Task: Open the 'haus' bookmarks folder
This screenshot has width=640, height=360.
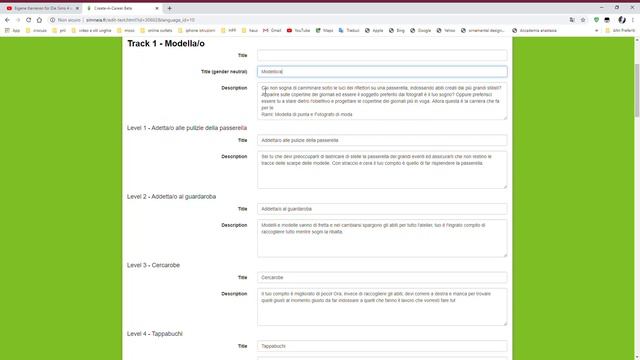Action: [x=250, y=31]
